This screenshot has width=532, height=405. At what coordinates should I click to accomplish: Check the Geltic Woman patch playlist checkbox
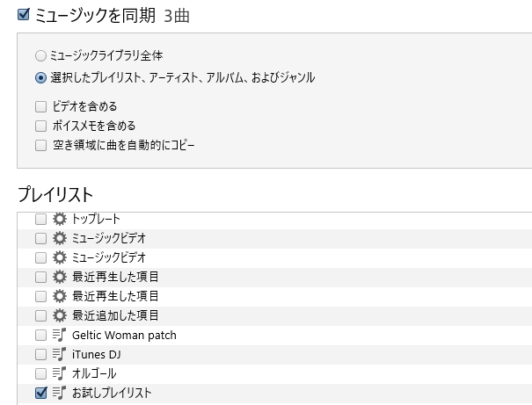pyautogui.click(x=40, y=335)
